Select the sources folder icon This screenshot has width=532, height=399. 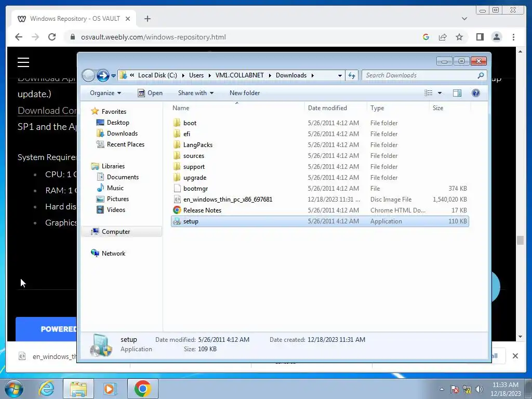coord(177,156)
